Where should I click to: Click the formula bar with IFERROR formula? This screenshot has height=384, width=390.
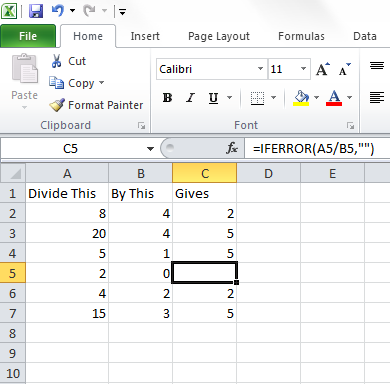[x=317, y=148]
